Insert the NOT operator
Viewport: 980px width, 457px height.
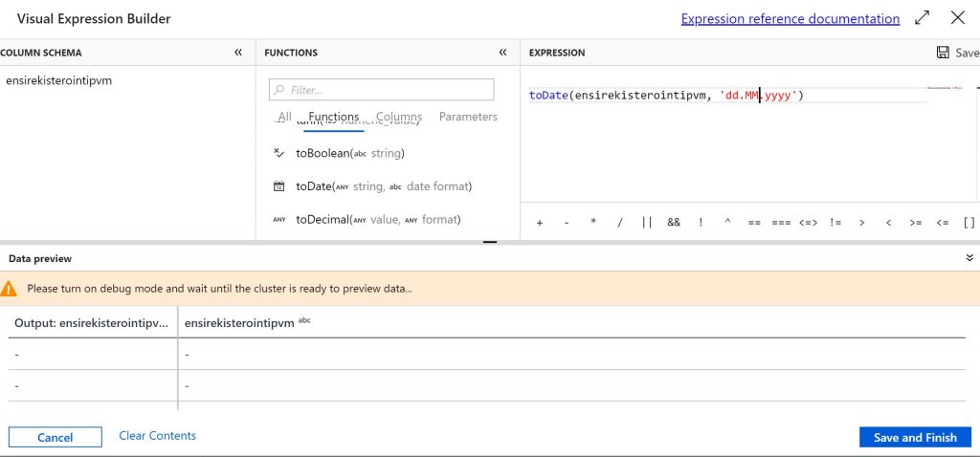701,223
